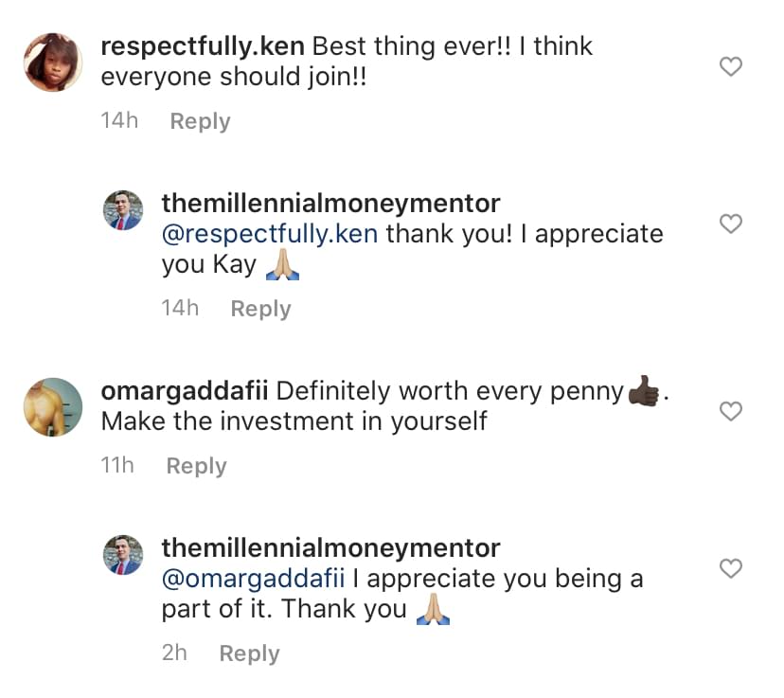Open the respectfully.ken username link
Viewport: 784px width, 698px height.
click(x=202, y=45)
